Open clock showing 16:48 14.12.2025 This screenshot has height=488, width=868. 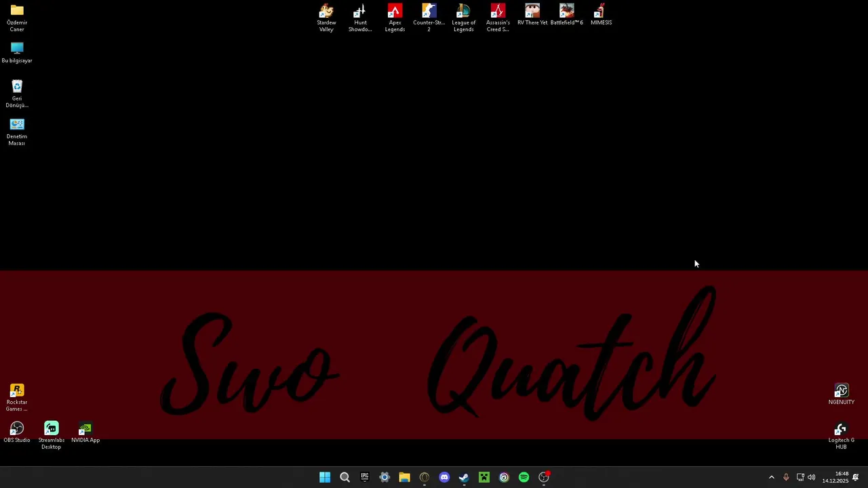pos(835,477)
